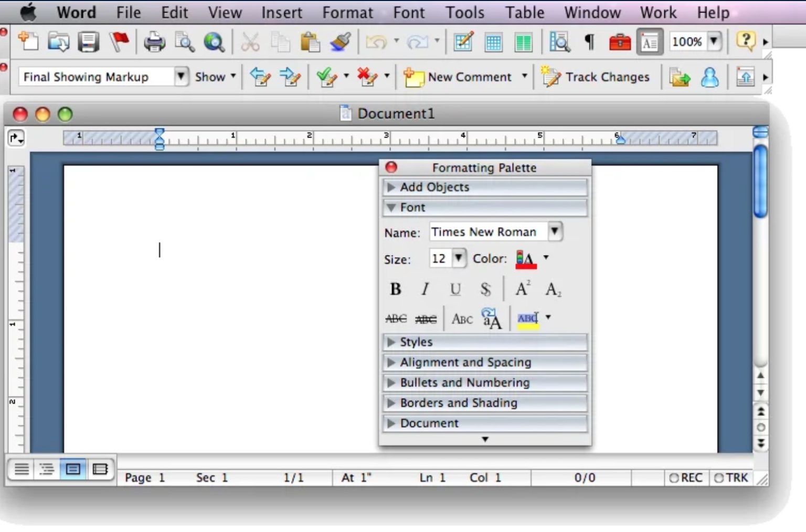The width and height of the screenshot is (806, 532).
Task: Open the Toolbox with the red toolbox icon
Action: coord(620,41)
